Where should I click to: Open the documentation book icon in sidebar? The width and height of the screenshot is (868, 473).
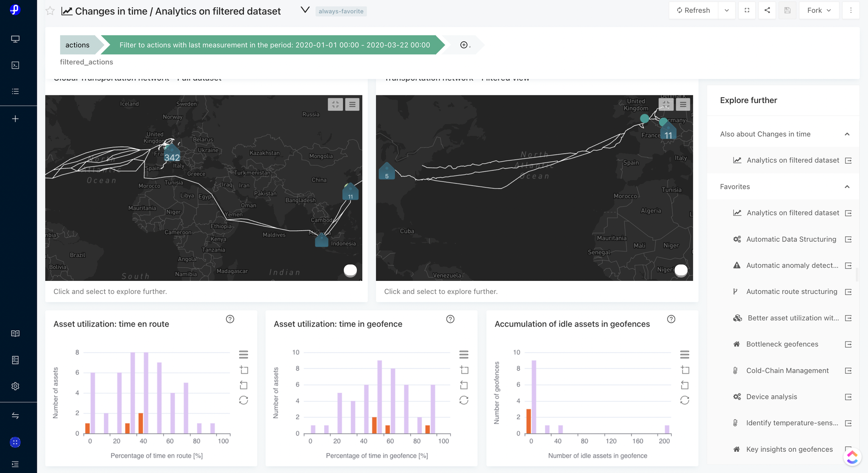(15, 333)
